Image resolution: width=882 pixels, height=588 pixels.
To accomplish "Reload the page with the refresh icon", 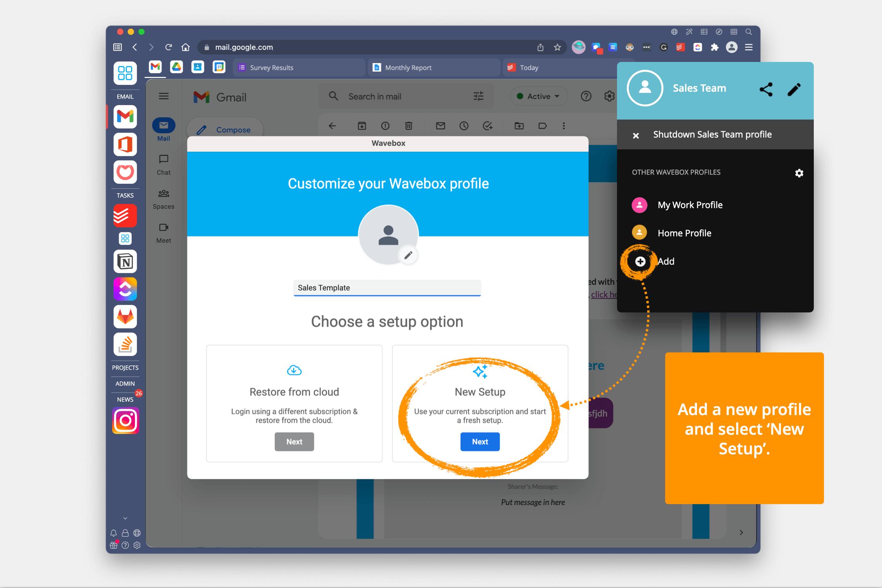I will 169,47.
